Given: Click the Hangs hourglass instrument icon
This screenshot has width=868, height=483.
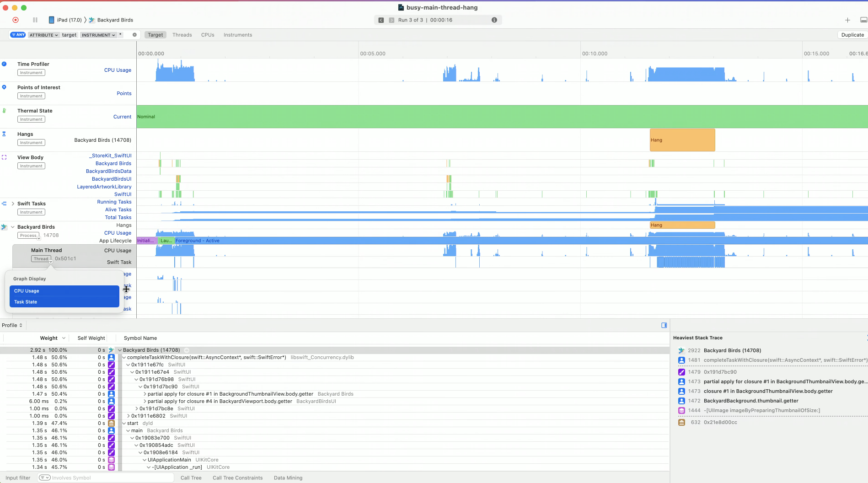Looking at the screenshot, I should coord(4,134).
